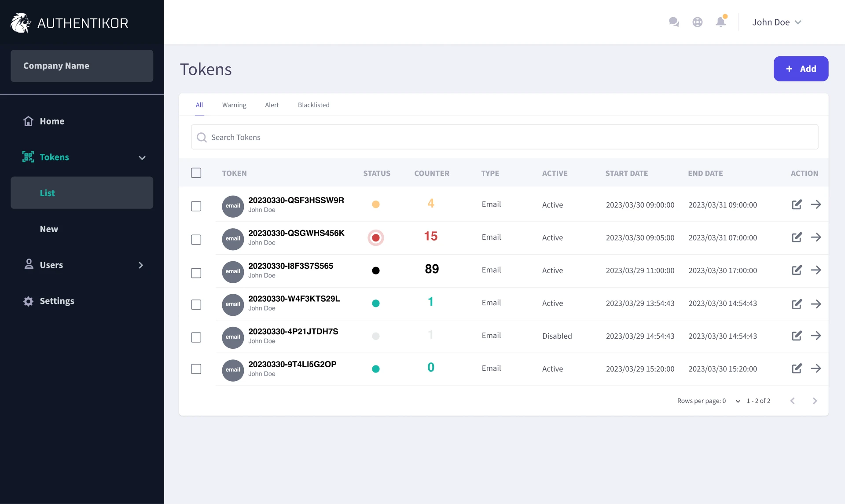Select the checkbox for token 20230330-I8F3S7S565

click(196, 273)
